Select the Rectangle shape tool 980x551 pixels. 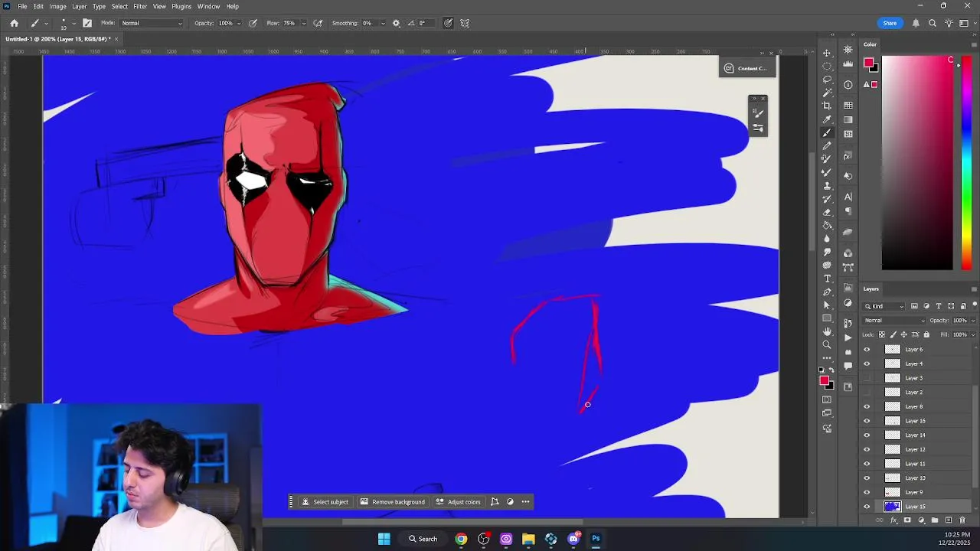tap(827, 318)
